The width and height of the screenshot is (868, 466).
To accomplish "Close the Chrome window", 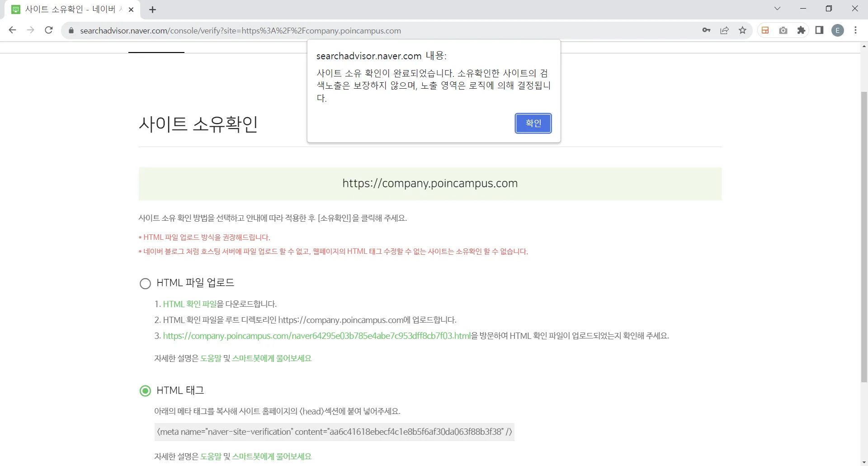I will 855,9.
